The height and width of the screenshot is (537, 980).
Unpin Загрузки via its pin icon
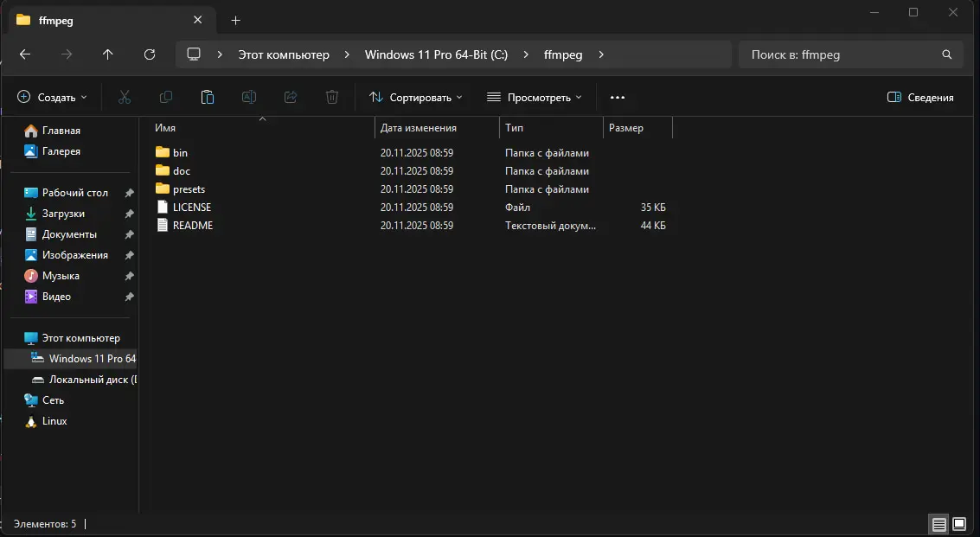coord(130,214)
